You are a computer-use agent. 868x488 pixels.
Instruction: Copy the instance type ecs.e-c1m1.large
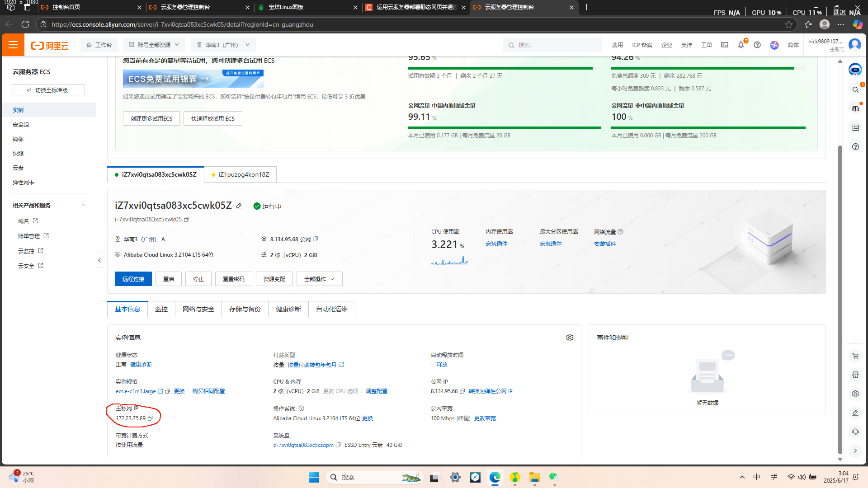167,391
